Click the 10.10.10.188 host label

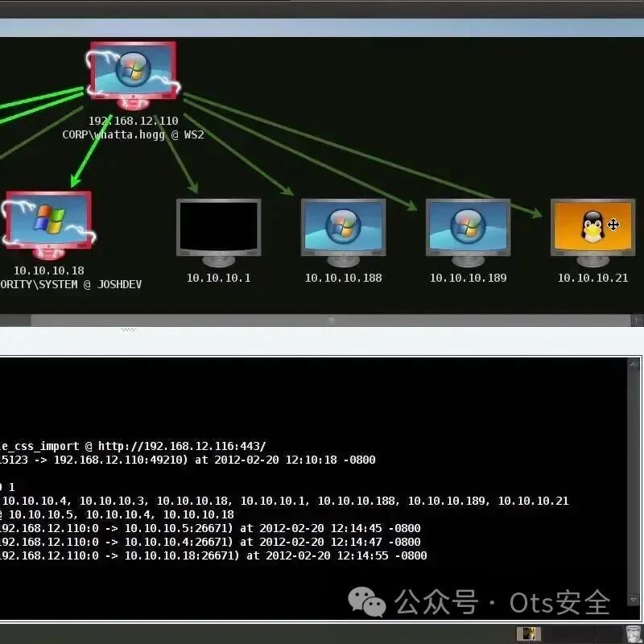(344, 278)
